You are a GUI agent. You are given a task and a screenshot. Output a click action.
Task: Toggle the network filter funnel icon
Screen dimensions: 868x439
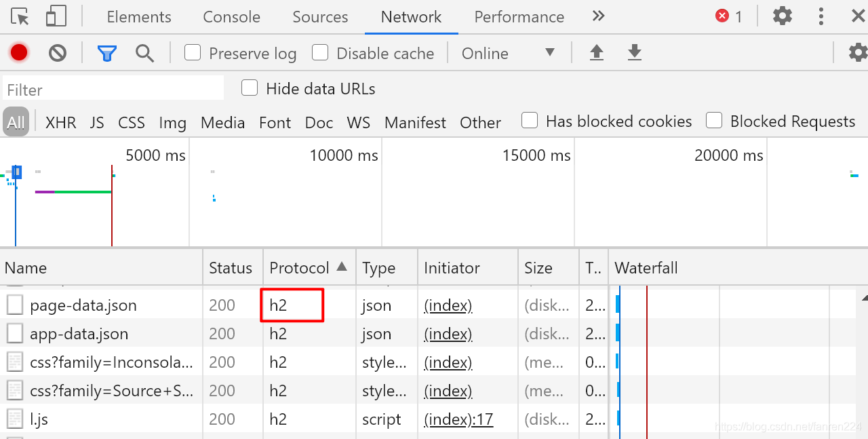tap(107, 53)
